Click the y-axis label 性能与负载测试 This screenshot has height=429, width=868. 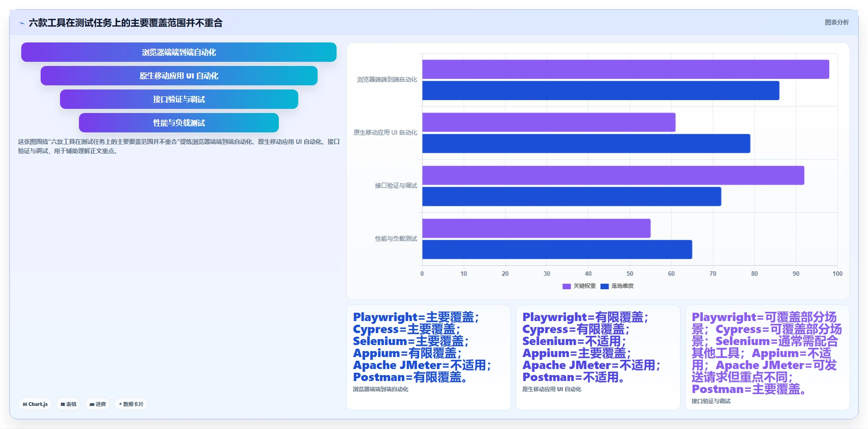coord(396,239)
